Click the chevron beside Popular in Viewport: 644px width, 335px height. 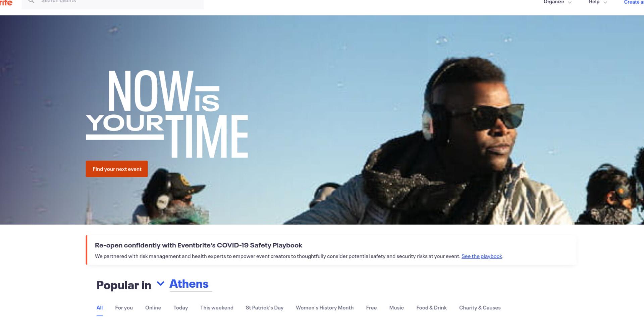pyautogui.click(x=161, y=284)
